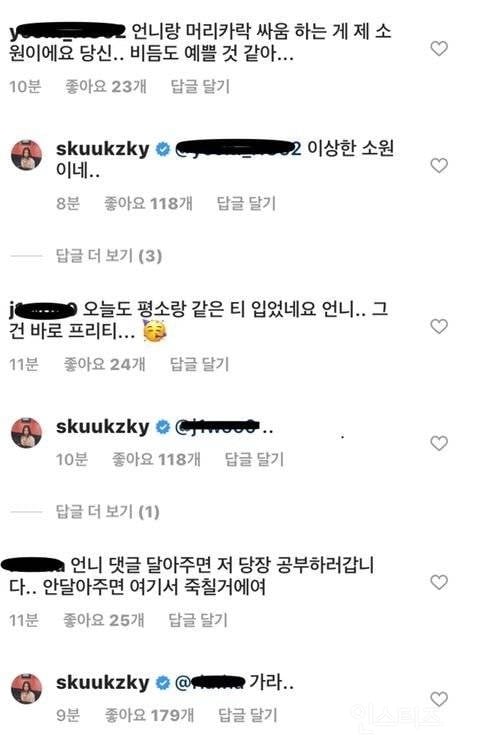Reply to the 머리카락 싸움 comment
The image size is (480, 756).
[200, 87]
